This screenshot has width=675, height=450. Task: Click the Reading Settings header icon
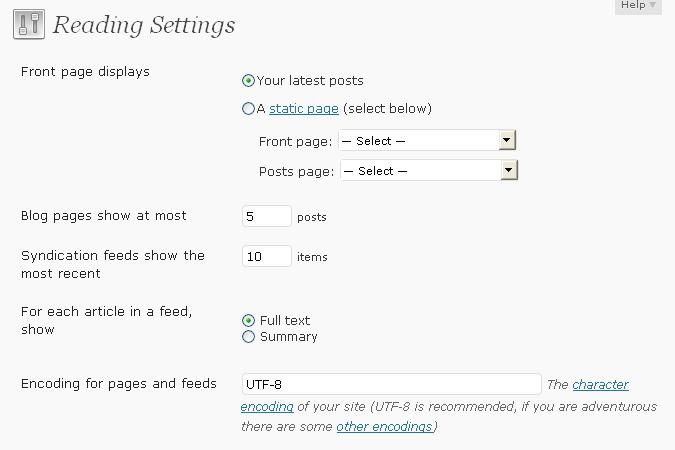click(29, 25)
